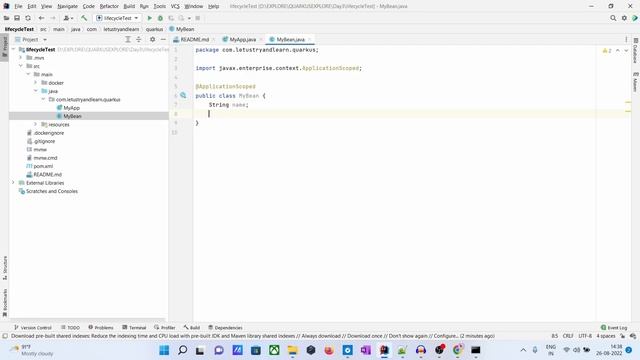Click 4 spaces indent in status bar
640x360 pixels.
[606, 336]
